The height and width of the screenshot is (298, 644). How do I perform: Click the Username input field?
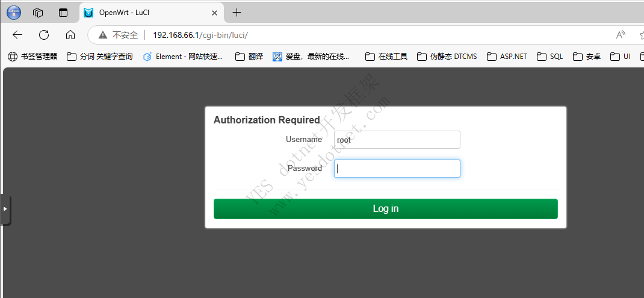pos(397,140)
